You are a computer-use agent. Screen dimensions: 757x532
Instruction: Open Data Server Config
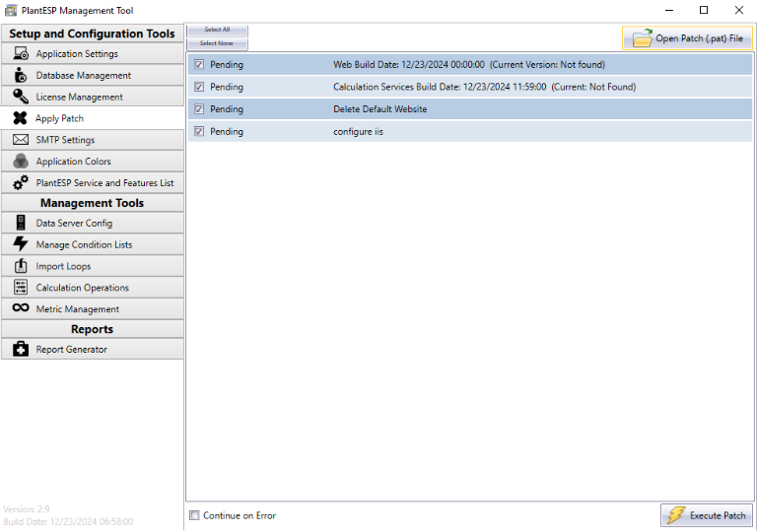click(x=93, y=223)
